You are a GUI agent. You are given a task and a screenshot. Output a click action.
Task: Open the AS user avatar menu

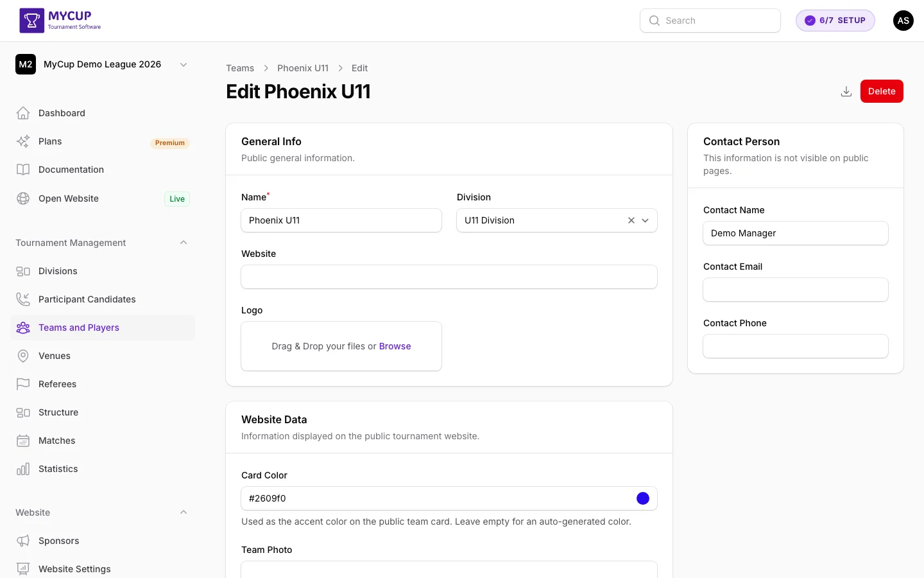coord(903,21)
